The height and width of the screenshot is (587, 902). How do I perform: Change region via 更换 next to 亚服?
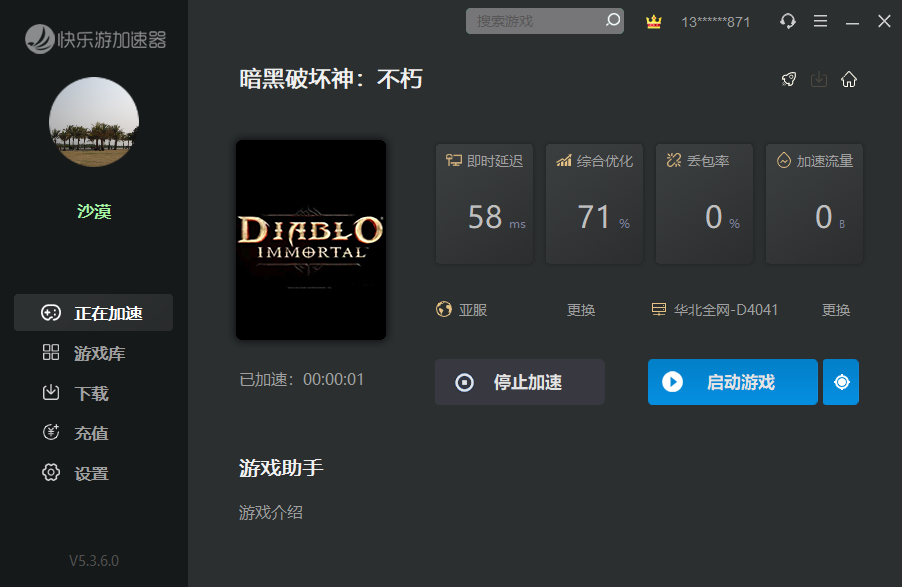tap(581, 310)
